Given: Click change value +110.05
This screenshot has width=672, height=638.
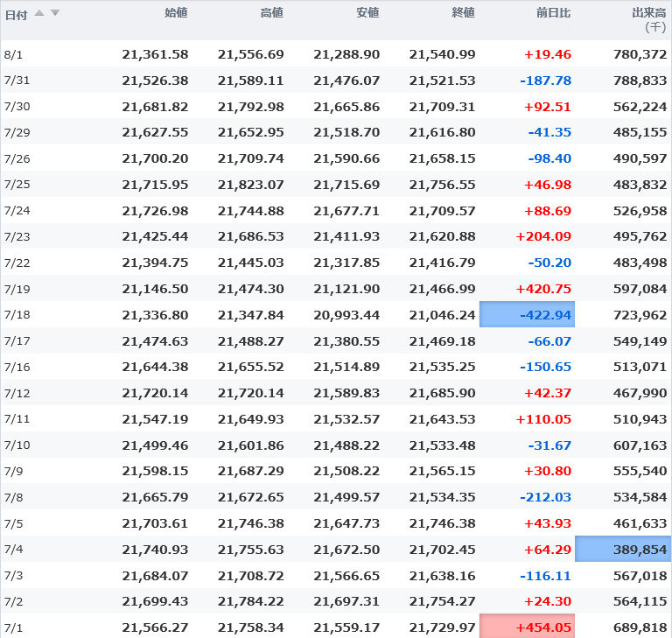Looking at the screenshot, I should pyautogui.click(x=544, y=419).
